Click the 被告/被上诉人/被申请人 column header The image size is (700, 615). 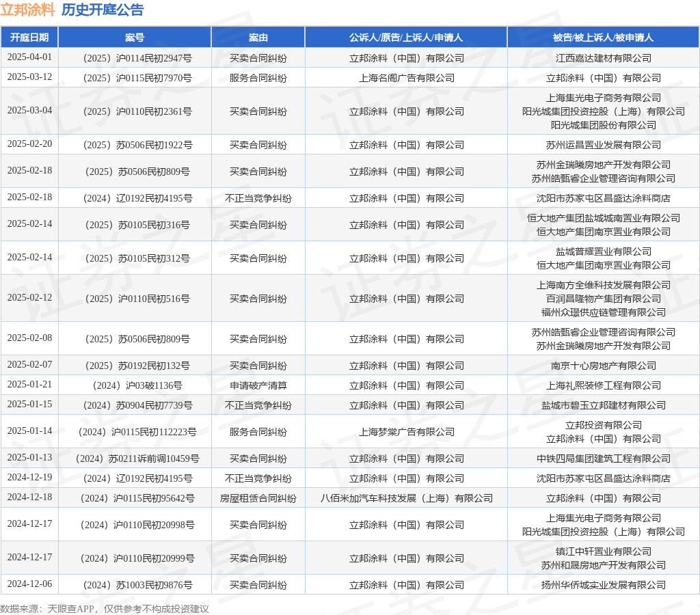pos(603,38)
